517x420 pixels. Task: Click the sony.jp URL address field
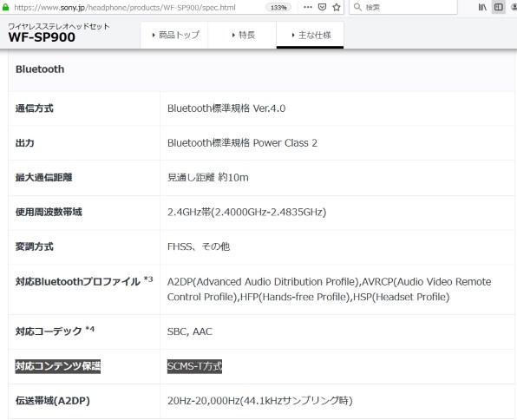[125, 8]
